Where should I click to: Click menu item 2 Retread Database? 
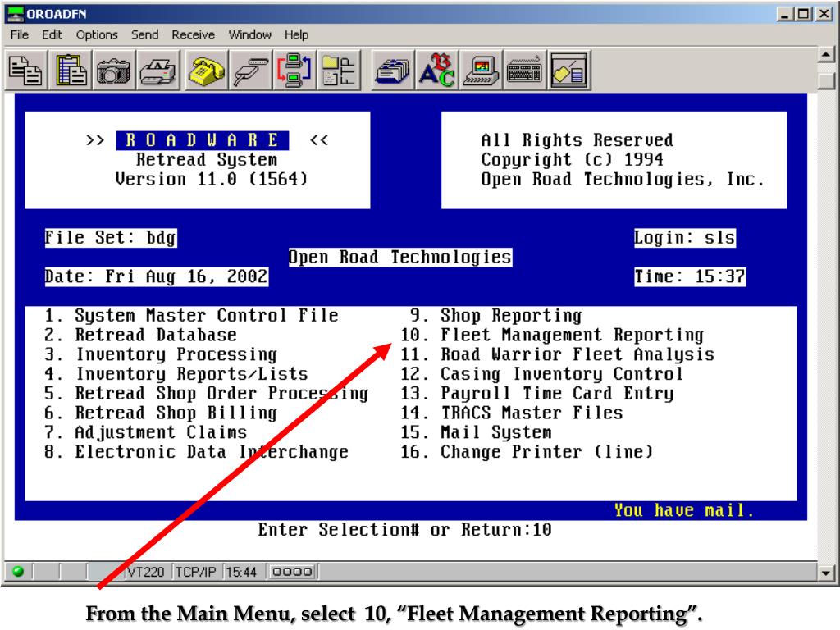140,335
